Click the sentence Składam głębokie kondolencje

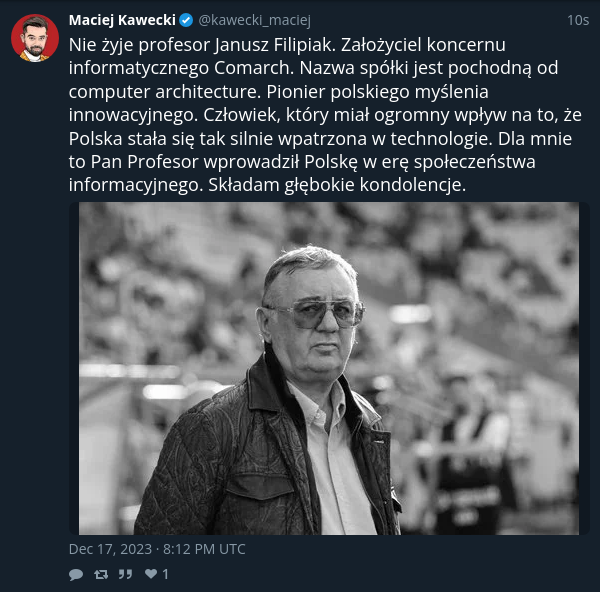[x=337, y=185]
